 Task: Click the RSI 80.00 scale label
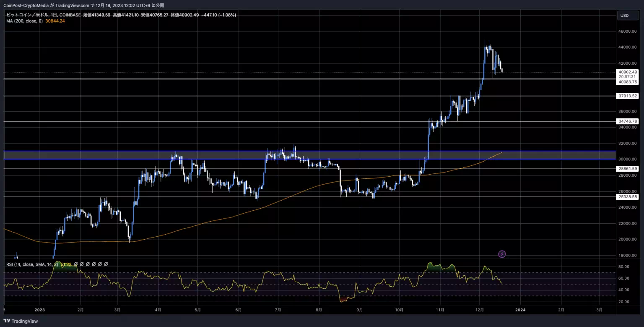pos(624,267)
